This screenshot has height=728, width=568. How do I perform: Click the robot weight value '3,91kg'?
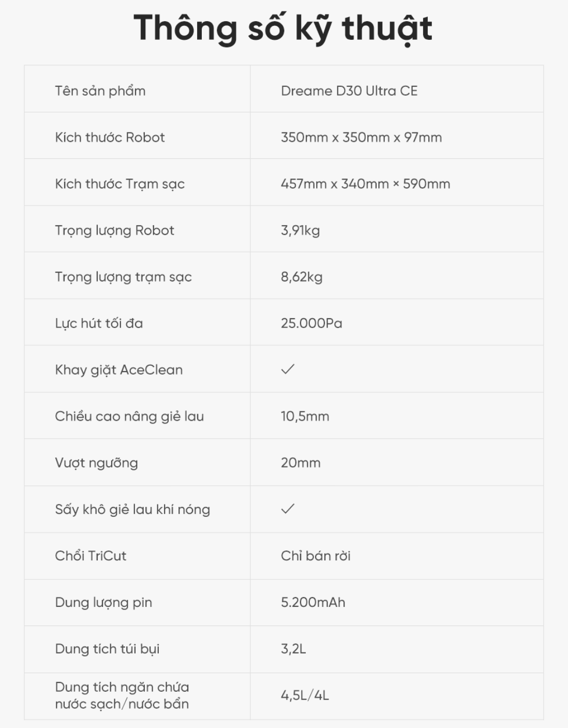tap(300, 231)
